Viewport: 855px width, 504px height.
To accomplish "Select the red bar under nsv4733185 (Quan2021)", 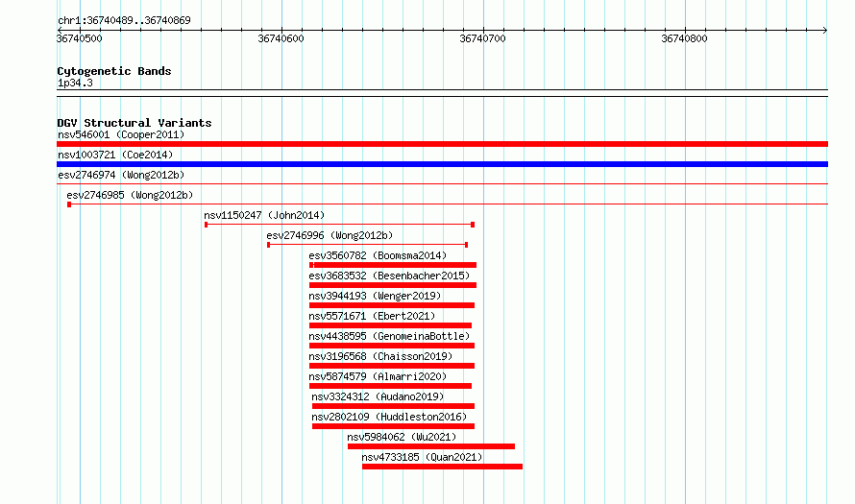I will pos(442,467).
